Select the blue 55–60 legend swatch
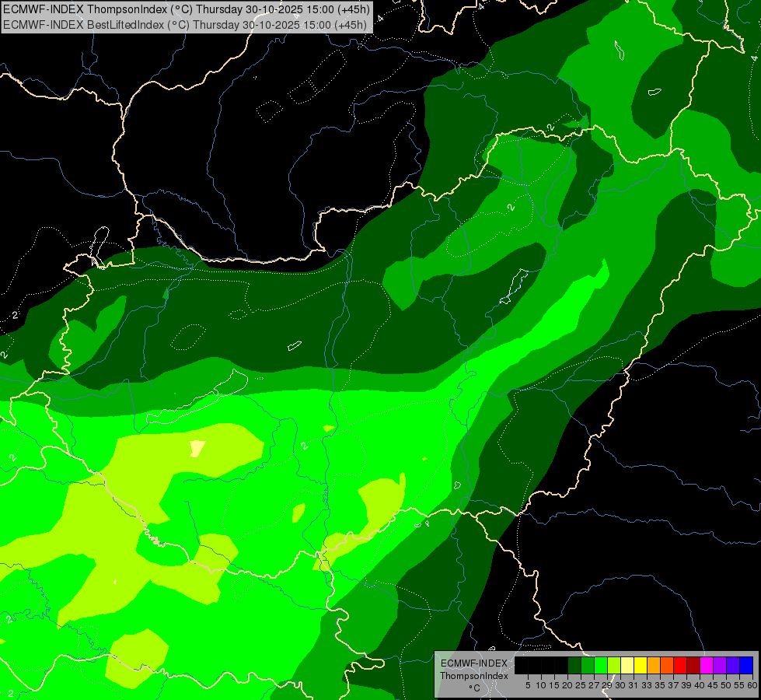This screenshot has height=700, width=761. 746,665
